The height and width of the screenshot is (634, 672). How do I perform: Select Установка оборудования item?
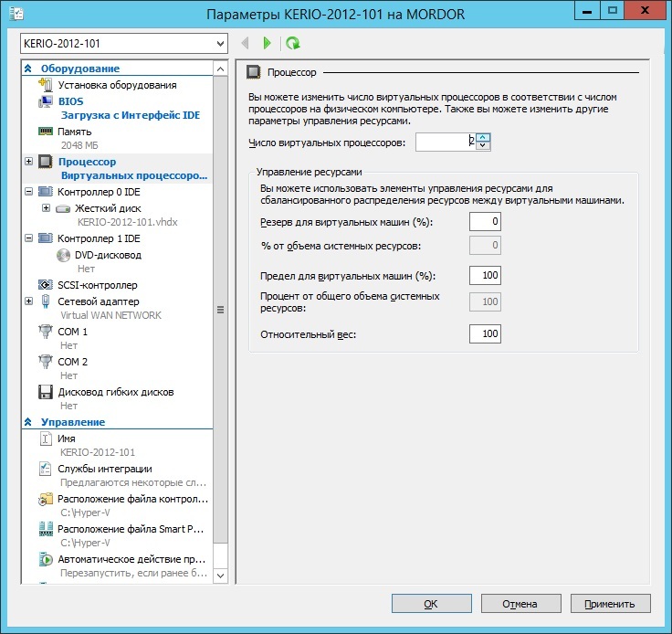click(117, 85)
